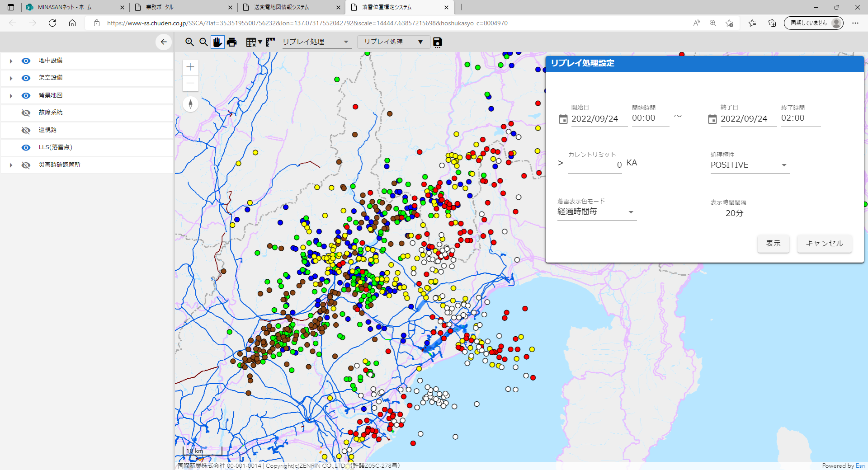Open the 処理極性 POSITIVE dropdown

tap(750, 165)
